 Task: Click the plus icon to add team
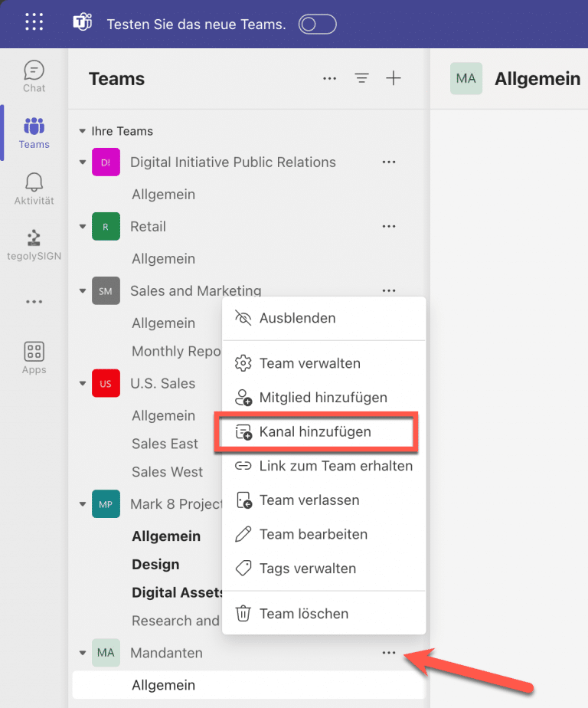click(x=394, y=78)
